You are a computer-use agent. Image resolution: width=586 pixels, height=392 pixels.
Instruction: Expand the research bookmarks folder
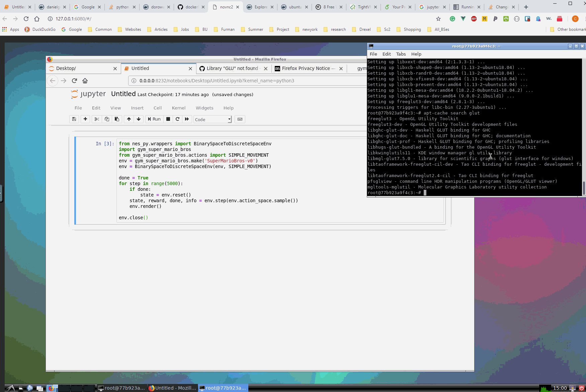point(335,29)
